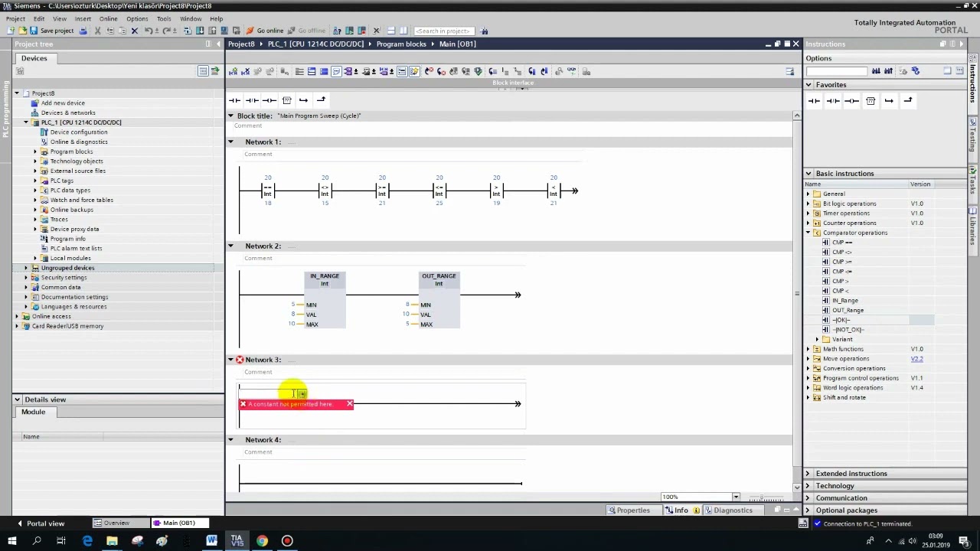Collapse Network 1
This screenshot has height=551, width=980.
click(230, 142)
